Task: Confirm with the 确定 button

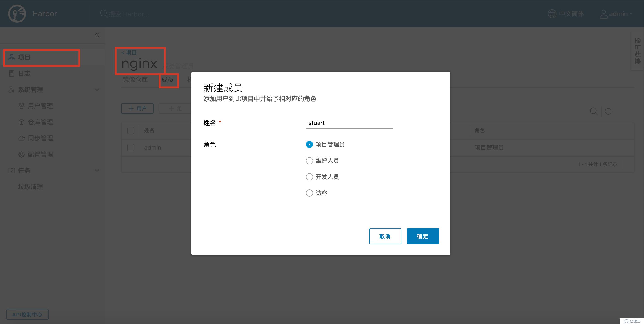Action: tap(423, 236)
